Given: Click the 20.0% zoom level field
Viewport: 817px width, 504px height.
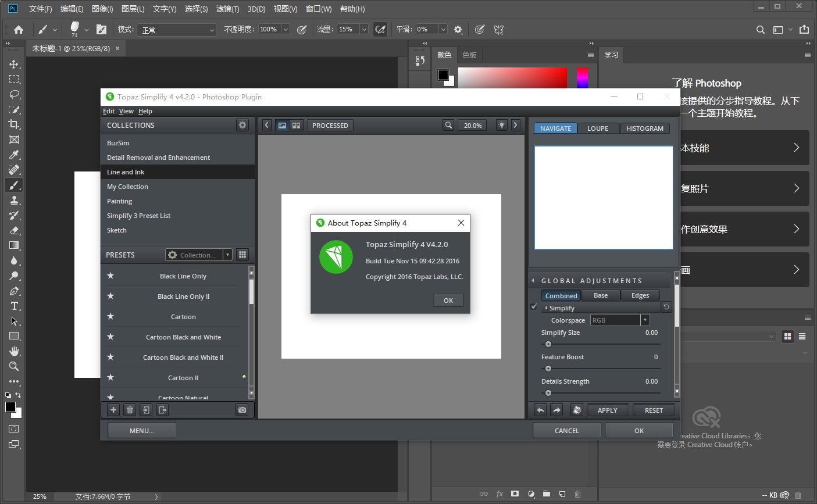Looking at the screenshot, I should tap(473, 125).
